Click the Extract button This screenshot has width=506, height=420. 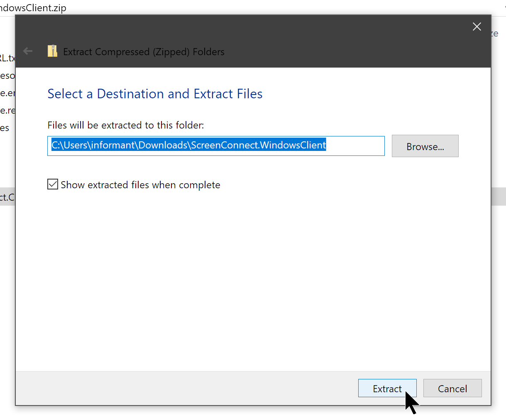pos(387,388)
